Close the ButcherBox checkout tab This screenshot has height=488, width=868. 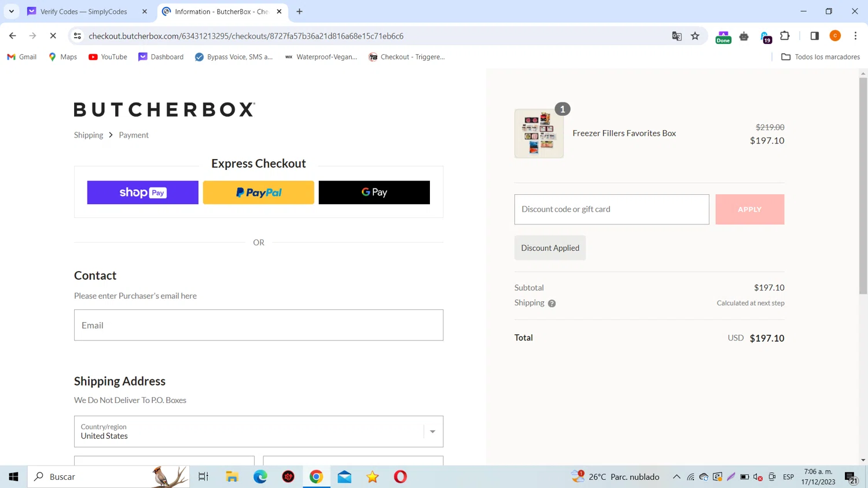point(279,12)
